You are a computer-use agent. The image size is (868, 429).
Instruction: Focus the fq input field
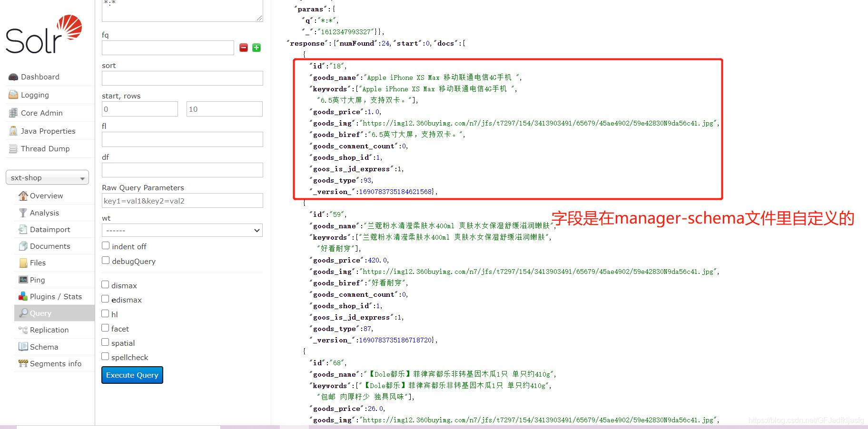(168, 48)
